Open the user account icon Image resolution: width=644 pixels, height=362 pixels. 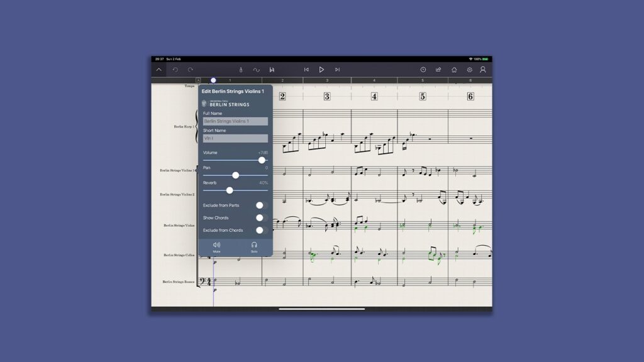(x=483, y=70)
